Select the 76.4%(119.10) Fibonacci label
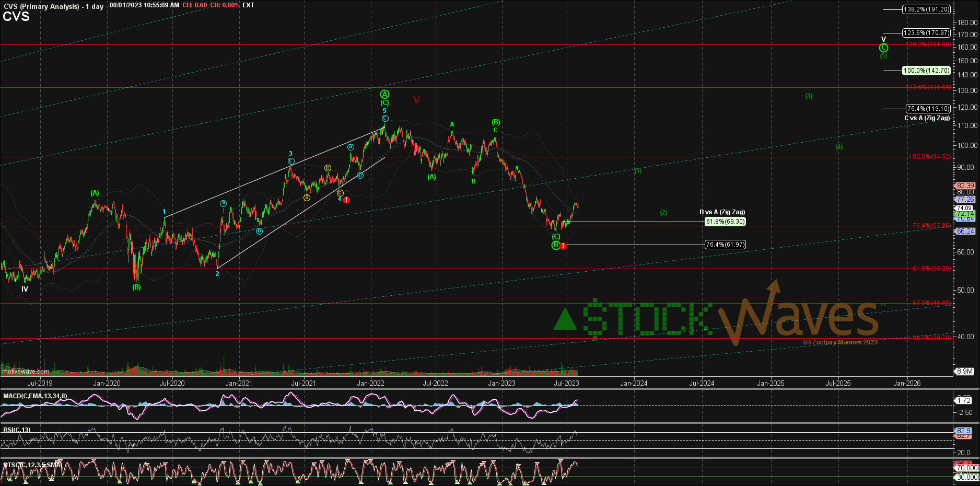 pos(928,109)
